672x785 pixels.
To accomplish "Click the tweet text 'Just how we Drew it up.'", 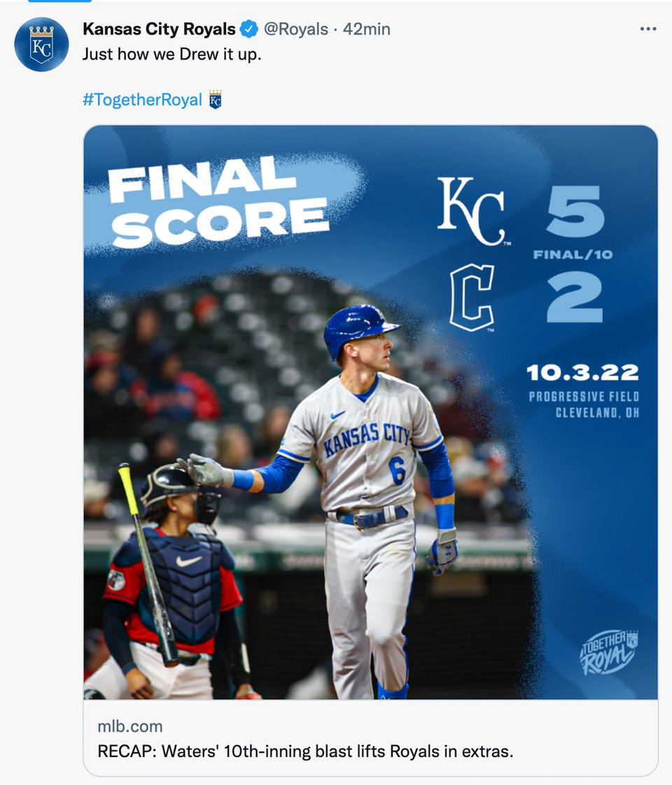I will pos(172,54).
